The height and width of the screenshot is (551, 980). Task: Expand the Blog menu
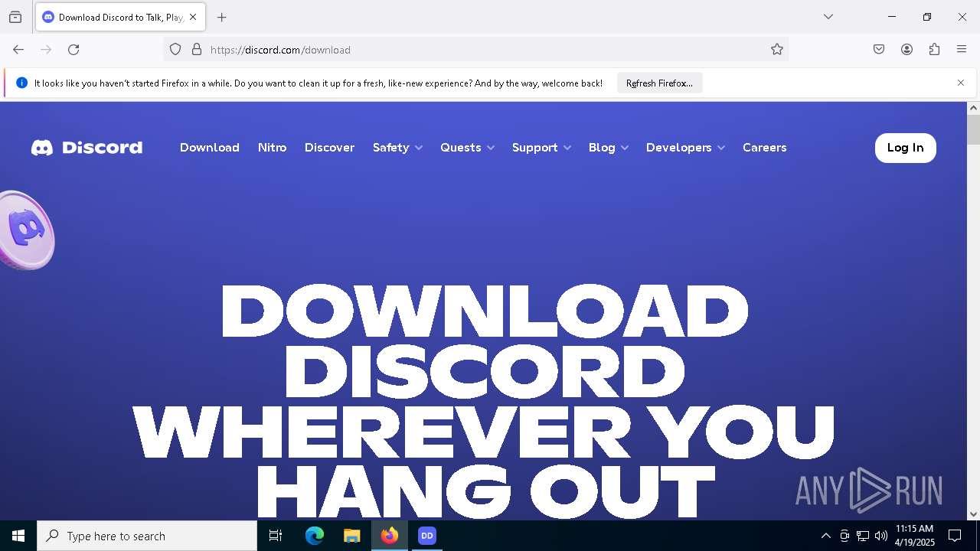608,148
